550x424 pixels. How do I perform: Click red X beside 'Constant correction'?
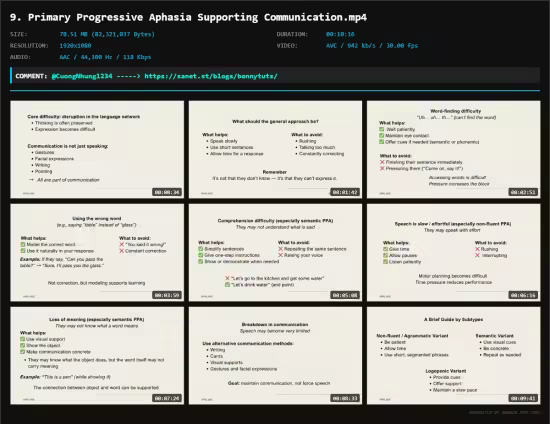click(122, 251)
